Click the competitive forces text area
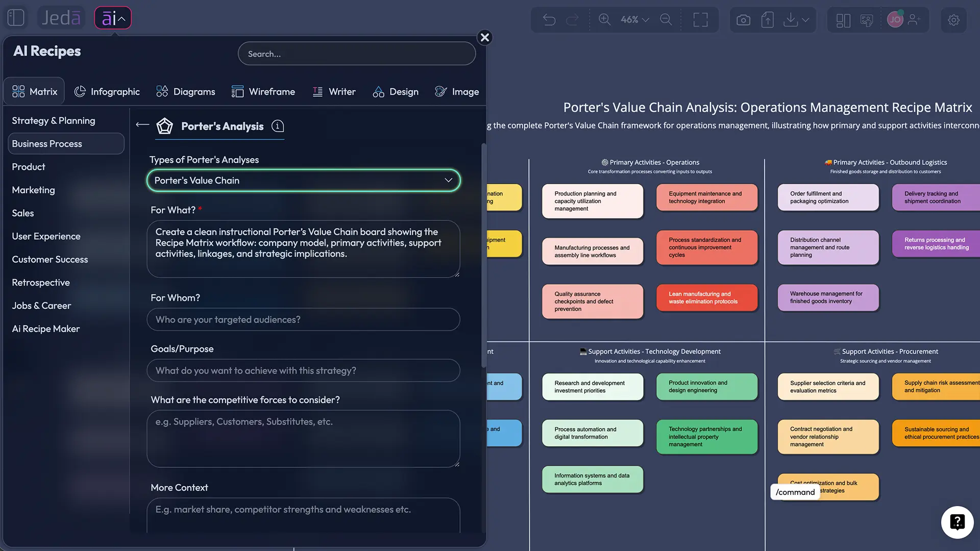This screenshot has width=980, height=551. (x=303, y=439)
